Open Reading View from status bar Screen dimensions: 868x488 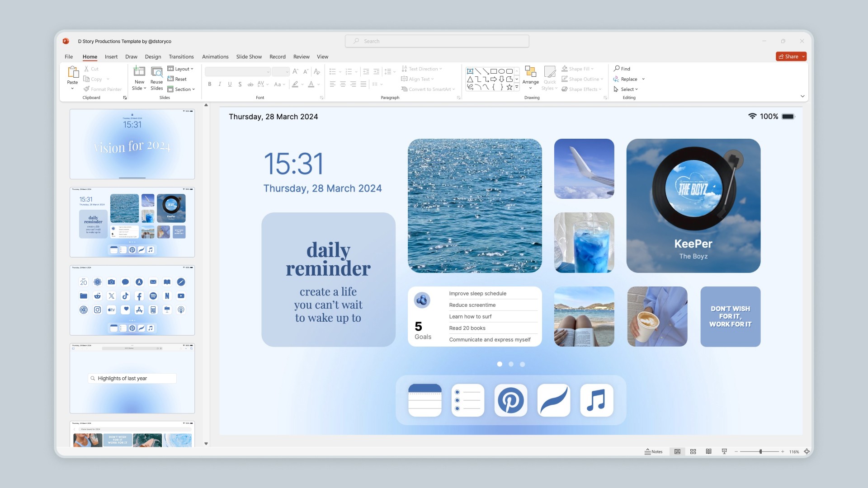pyautogui.click(x=708, y=451)
